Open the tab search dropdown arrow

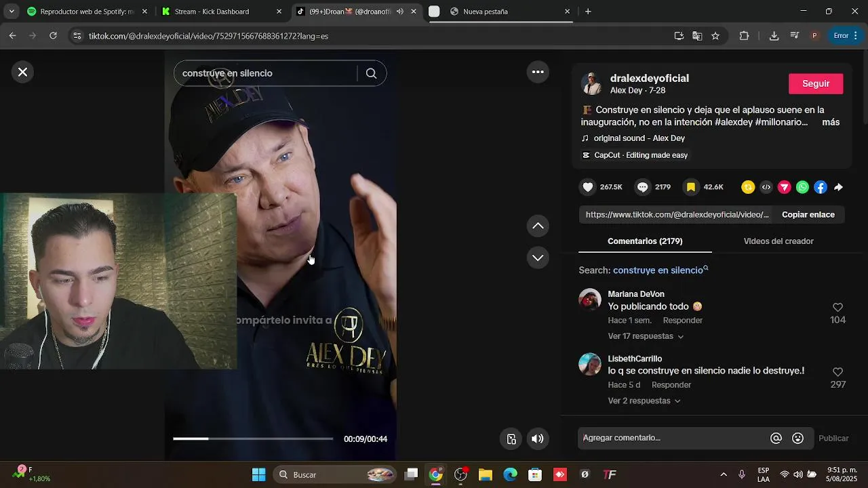11,12
